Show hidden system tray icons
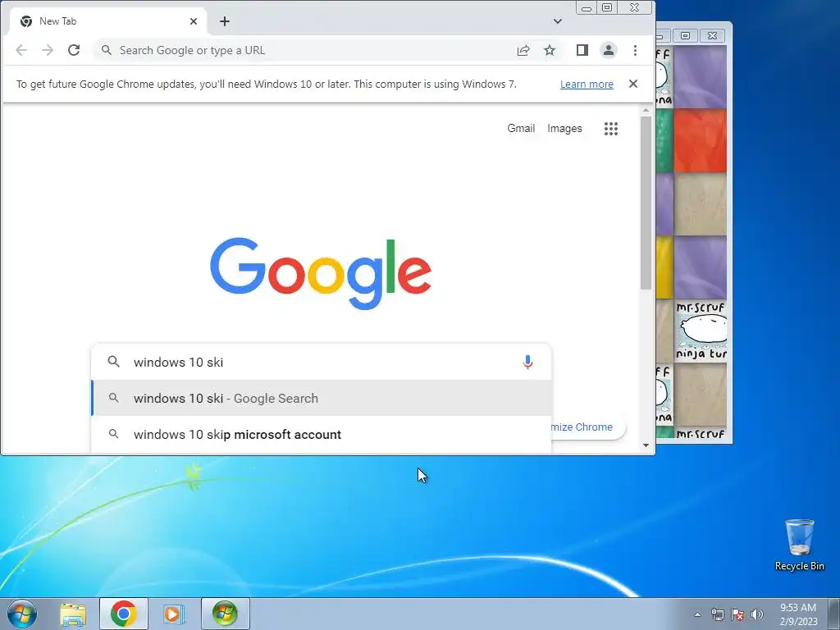The height and width of the screenshot is (630, 840). [697, 615]
